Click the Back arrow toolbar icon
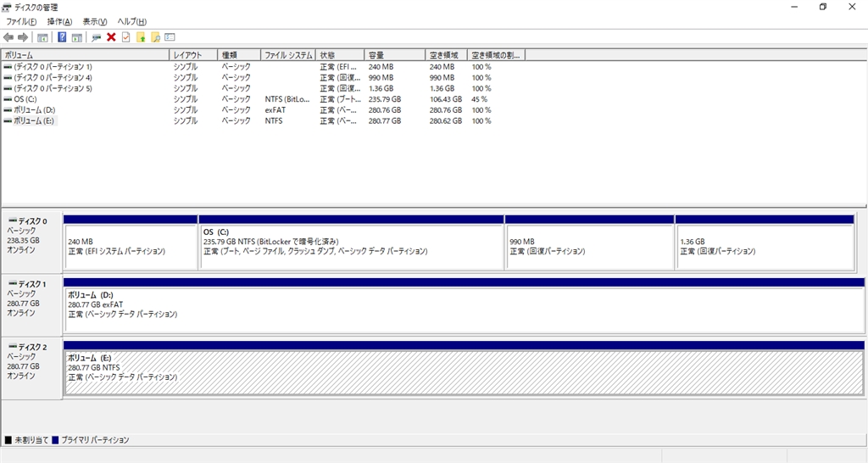Screen dimensions: 868x463 pyautogui.click(x=8, y=37)
